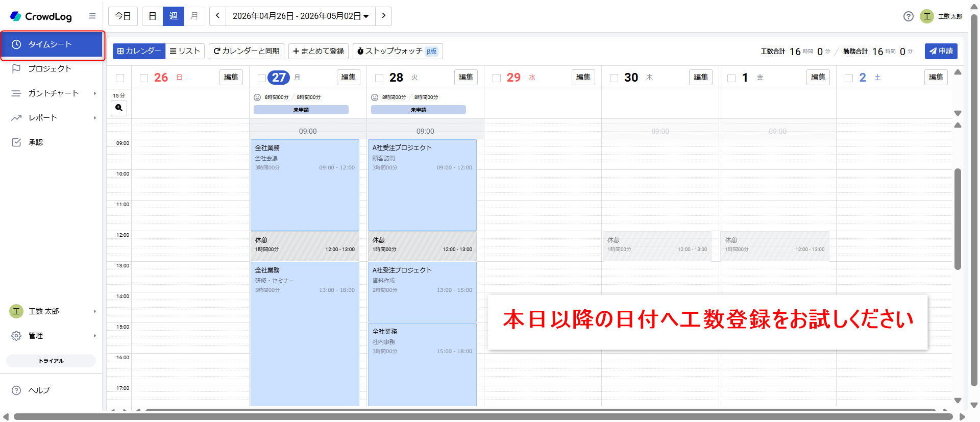
Task: Tick the checkbox for Monday 27
Action: point(262,78)
